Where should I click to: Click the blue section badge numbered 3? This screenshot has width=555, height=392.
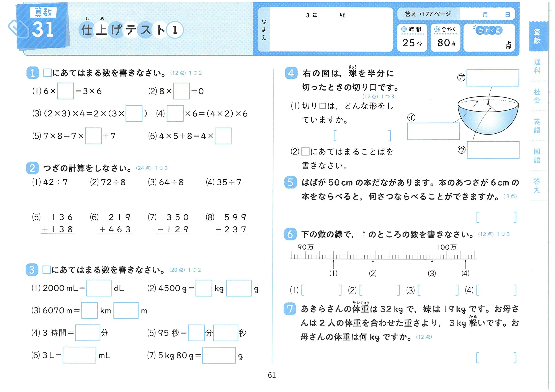(32, 270)
